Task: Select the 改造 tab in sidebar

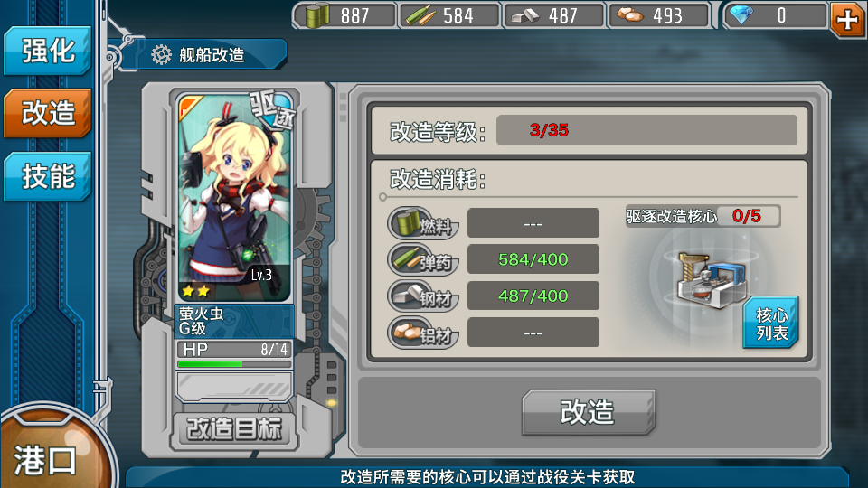Action: tap(48, 113)
